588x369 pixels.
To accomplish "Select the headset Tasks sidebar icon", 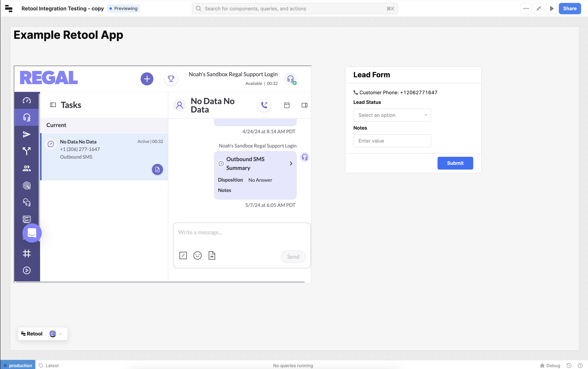I will click(x=27, y=117).
